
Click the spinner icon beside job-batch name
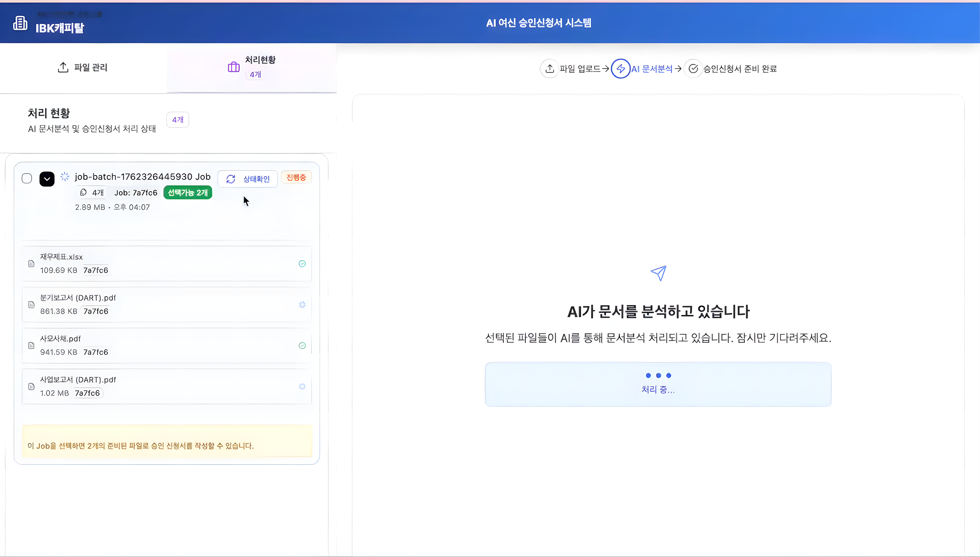[65, 176]
